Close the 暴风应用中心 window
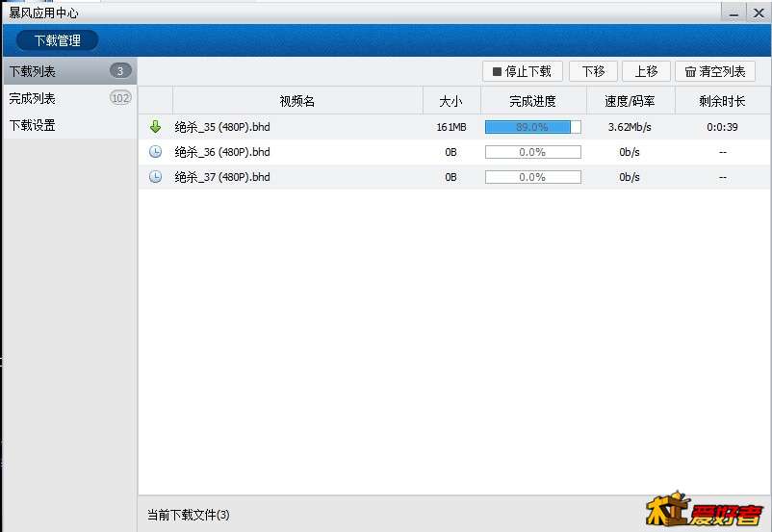Screen dimensions: 772x532 pyautogui.click(x=759, y=13)
